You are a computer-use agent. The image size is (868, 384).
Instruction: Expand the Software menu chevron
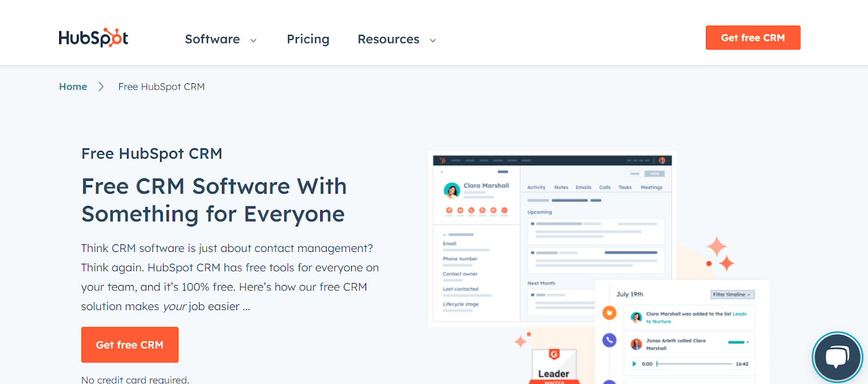coord(253,40)
